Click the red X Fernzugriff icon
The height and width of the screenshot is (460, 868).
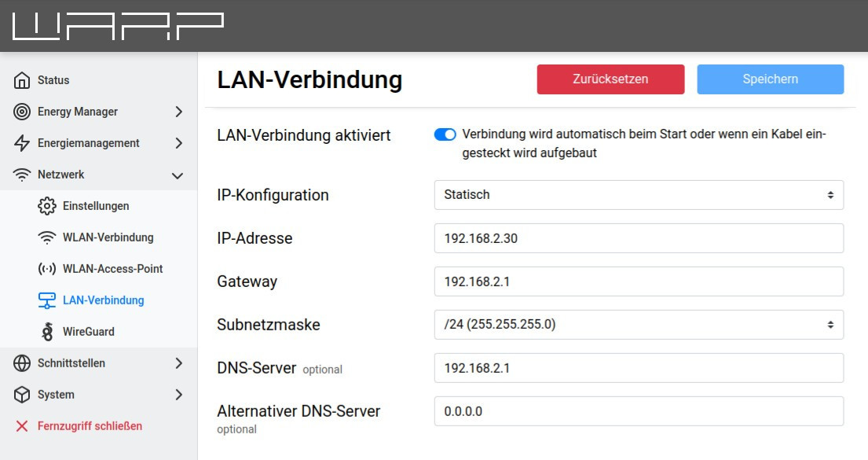coord(22,426)
